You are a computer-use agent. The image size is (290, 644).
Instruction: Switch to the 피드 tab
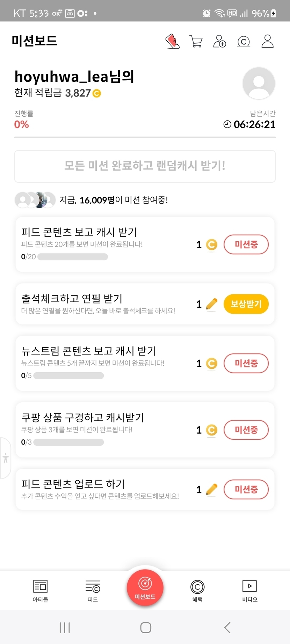[93, 591]
